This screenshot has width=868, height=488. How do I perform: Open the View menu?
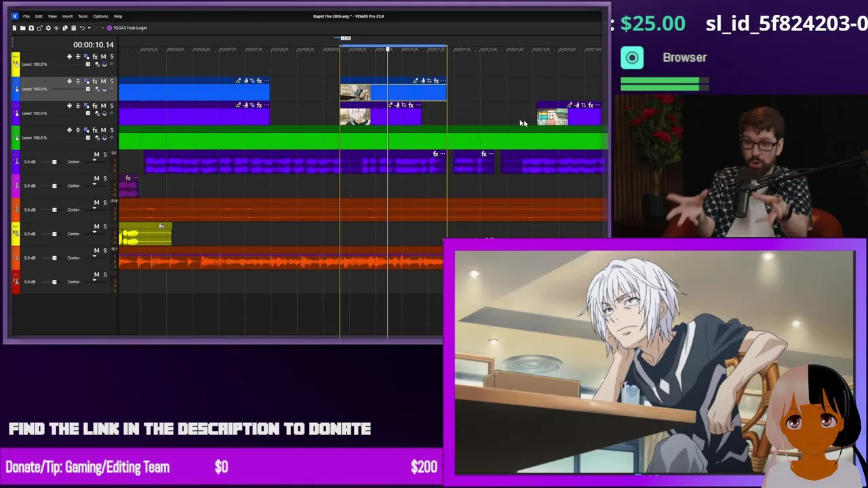coord(52,16)
